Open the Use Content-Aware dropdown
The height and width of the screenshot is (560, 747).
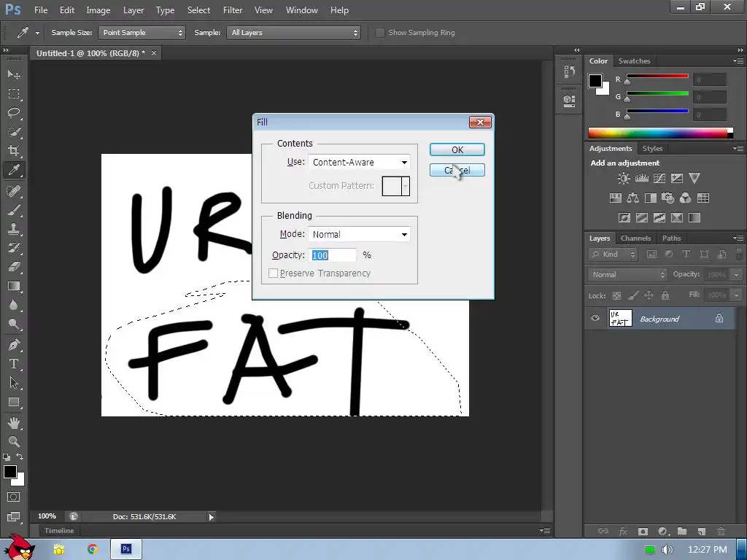(x=359, y=163)
